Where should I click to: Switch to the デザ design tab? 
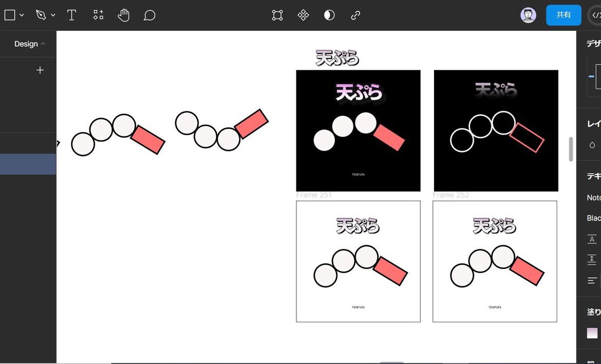(593, 44)
